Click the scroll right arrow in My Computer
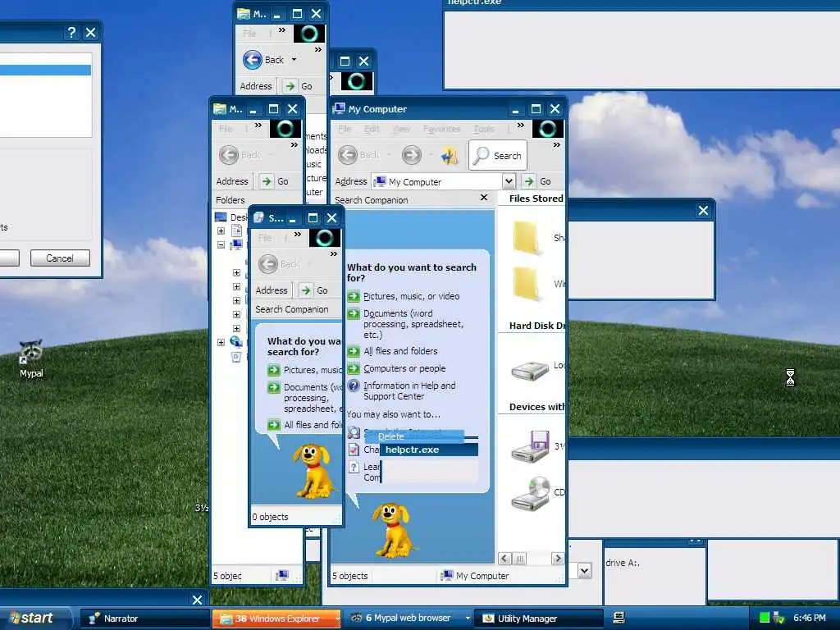Image resolution: width=840 pixels, height=630 pixels. [558, 559]
